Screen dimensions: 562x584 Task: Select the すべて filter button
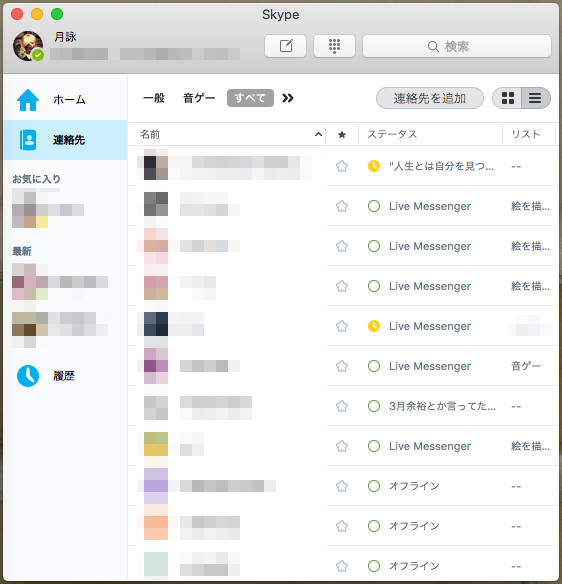click(250, 98)
